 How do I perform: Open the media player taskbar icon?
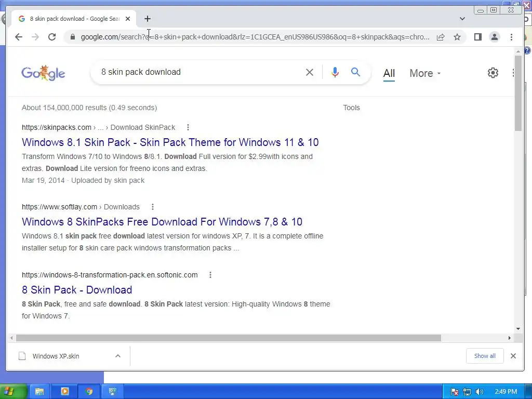[x=64, y=392]
